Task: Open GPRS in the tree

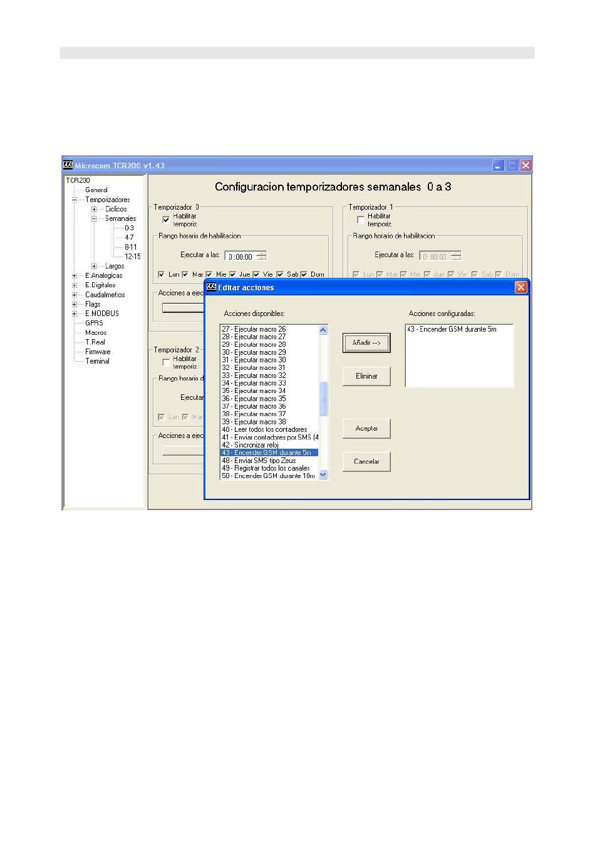Action: point(94,323)
